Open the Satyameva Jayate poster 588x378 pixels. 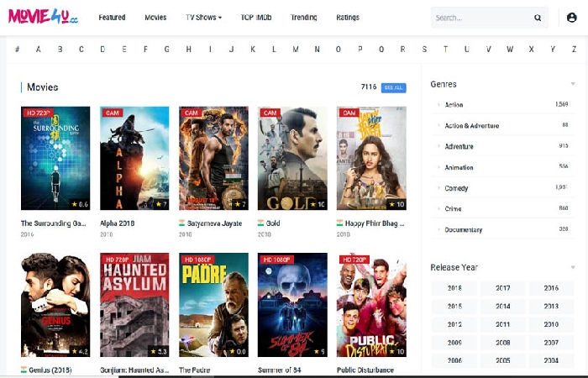213,158
